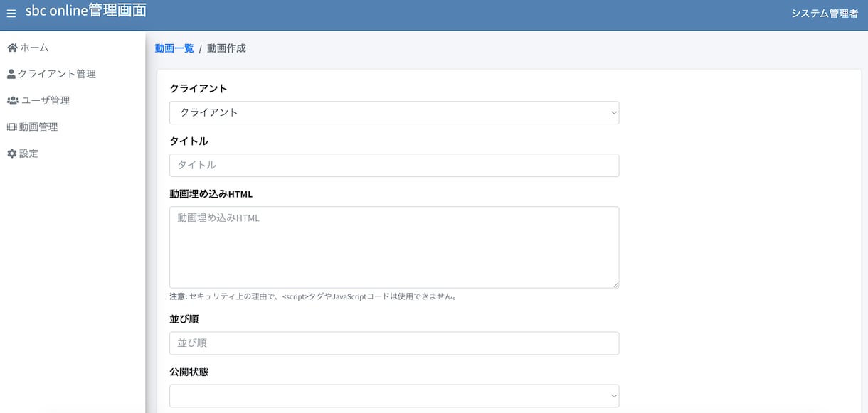This screenshot has width=868, height=413.
Task: Focus the 動画埋め込みHTML textarea
Action: (394, 247)
